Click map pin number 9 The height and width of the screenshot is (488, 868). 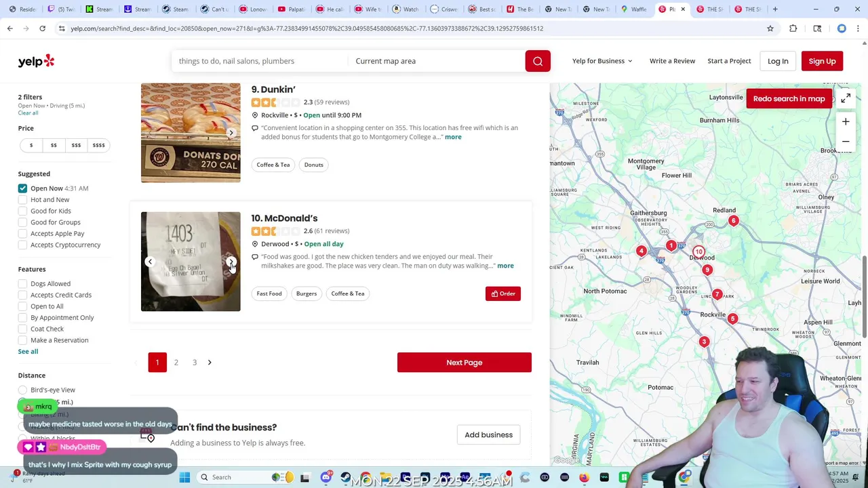coord(707,270)
